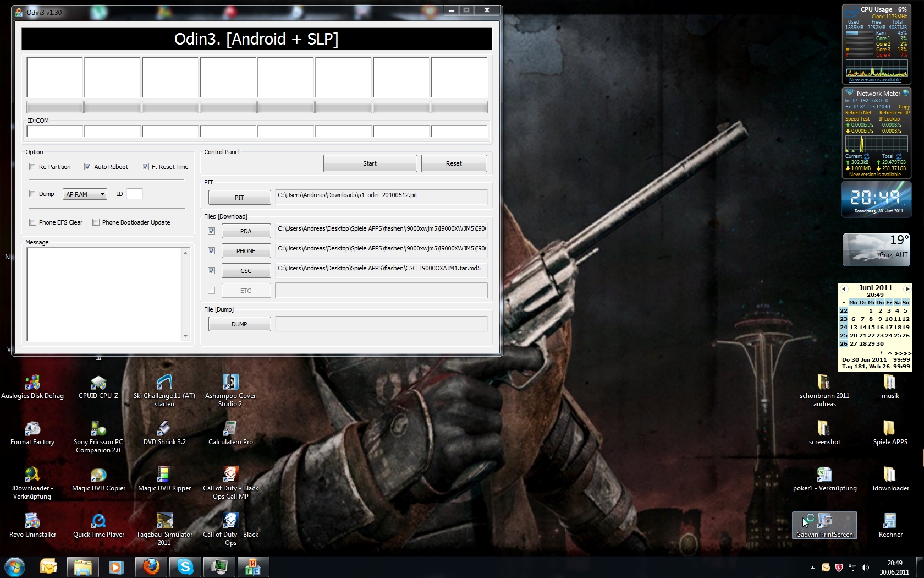
Task: Open Format Factory desktop icon
Action: [x=32, y=433]
